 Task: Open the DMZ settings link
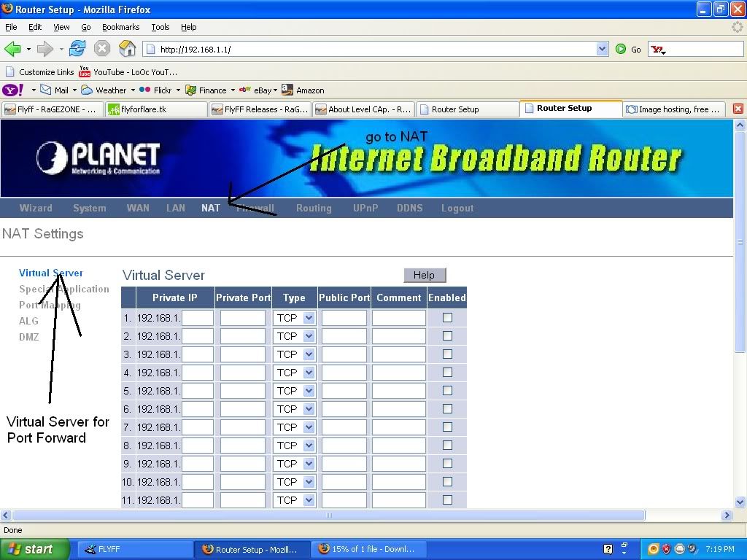pos(29,337)
